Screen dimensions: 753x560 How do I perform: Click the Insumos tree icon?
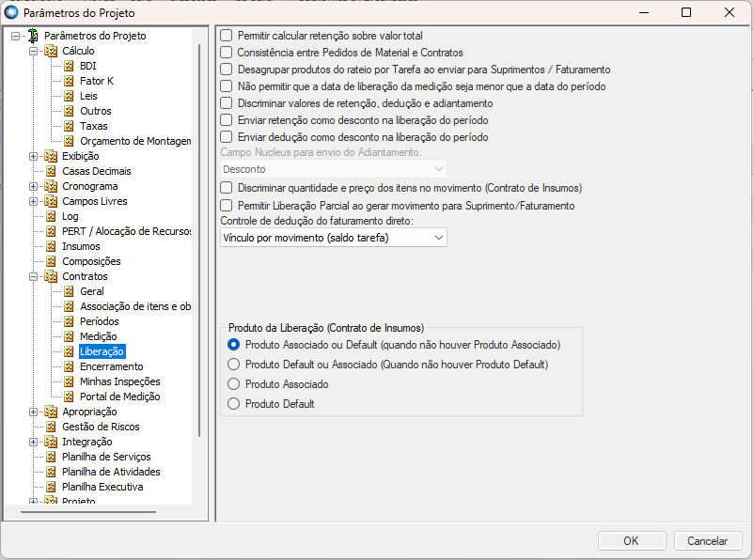point(51,246)
